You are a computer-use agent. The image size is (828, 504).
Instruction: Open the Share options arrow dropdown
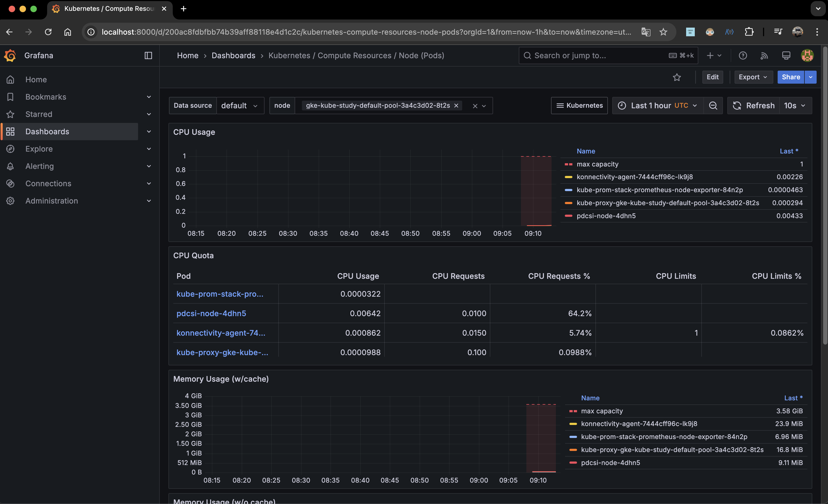810,77
